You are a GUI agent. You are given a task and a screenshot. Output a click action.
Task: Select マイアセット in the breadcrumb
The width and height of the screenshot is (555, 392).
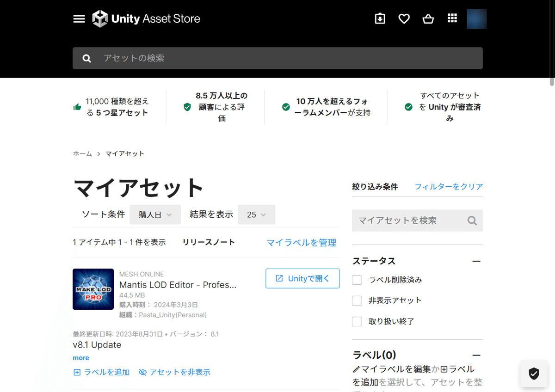(x=125, y=153)
